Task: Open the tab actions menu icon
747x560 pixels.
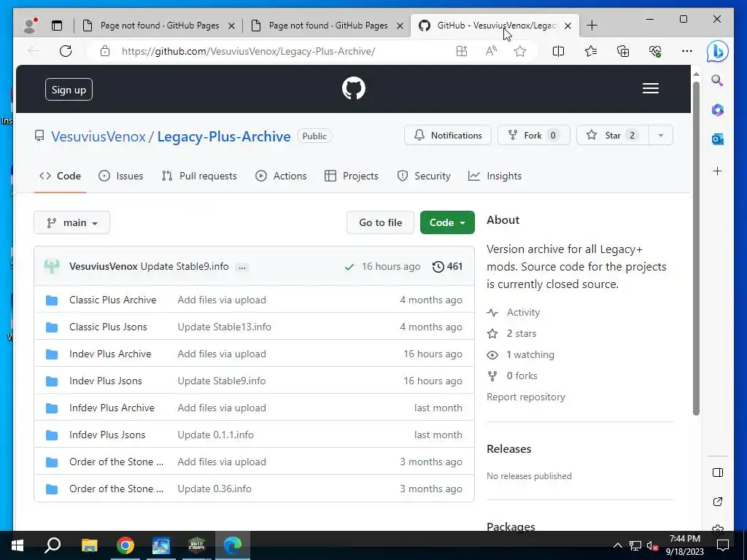Action: (57, 26)
